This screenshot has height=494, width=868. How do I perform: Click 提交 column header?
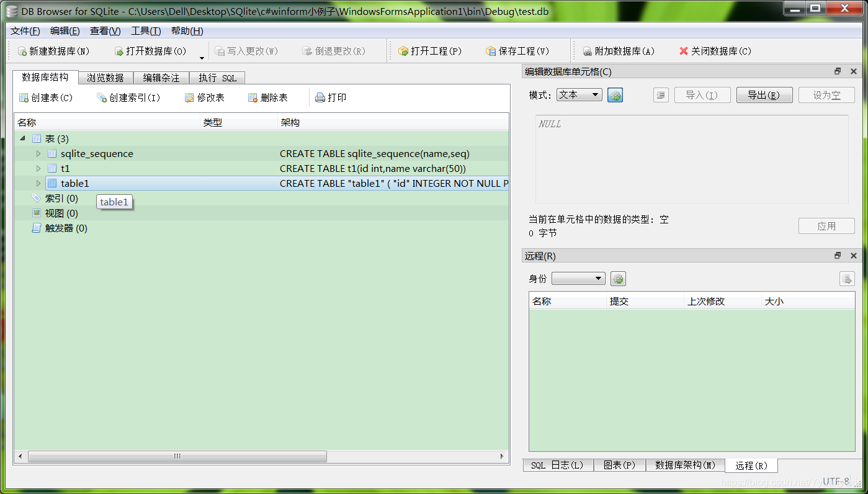click(x=645, y=301)
